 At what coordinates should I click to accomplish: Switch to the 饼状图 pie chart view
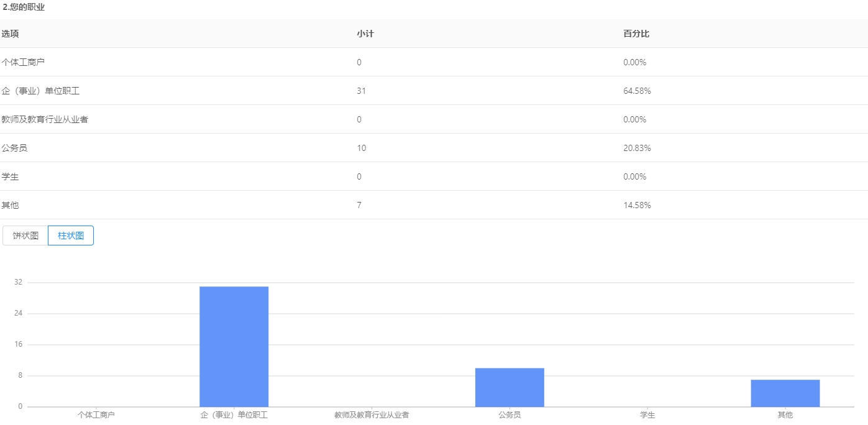pyautogui.click(x=25, y=235)
